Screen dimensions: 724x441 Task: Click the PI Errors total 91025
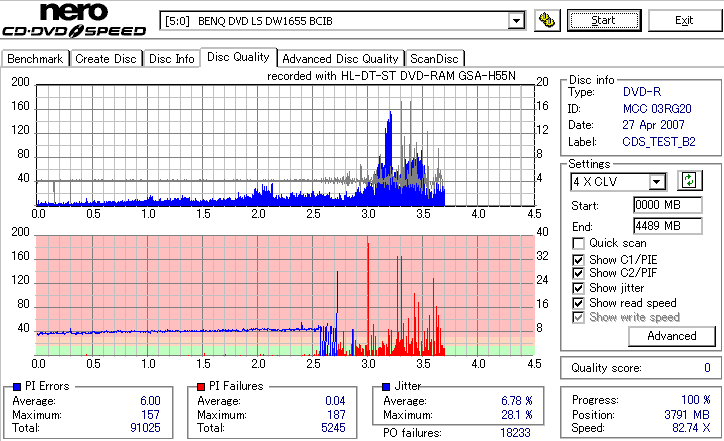(x=145, y=428)
